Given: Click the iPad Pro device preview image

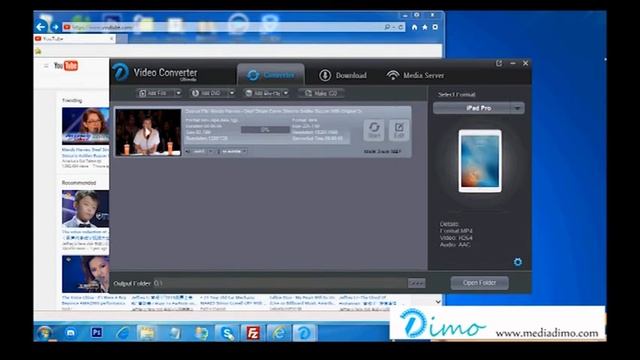Looking at the screenshot, I should coord(480,161).
